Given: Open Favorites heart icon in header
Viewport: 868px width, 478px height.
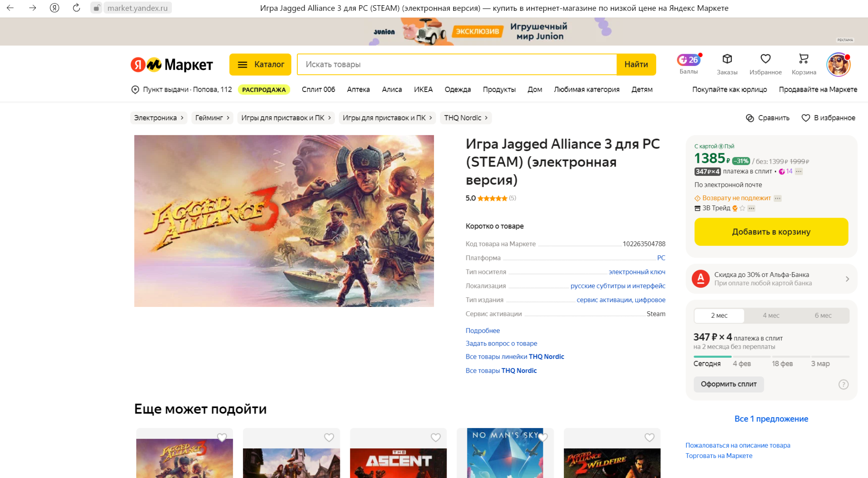Looking at the screenshot, I should coord(765,59).
